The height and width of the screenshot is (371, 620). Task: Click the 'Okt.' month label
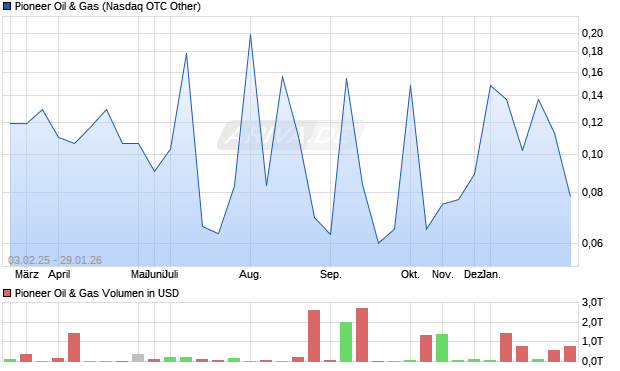410,274
